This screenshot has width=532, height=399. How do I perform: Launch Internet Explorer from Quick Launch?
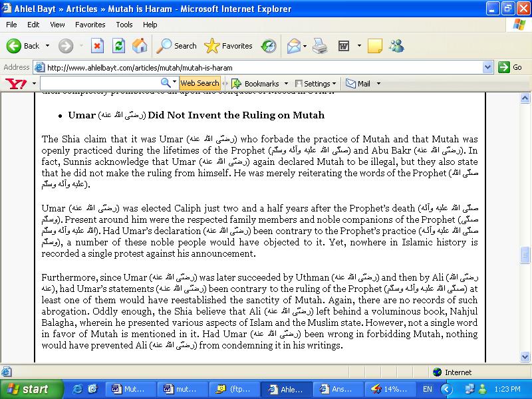click(x=77, y=389)
